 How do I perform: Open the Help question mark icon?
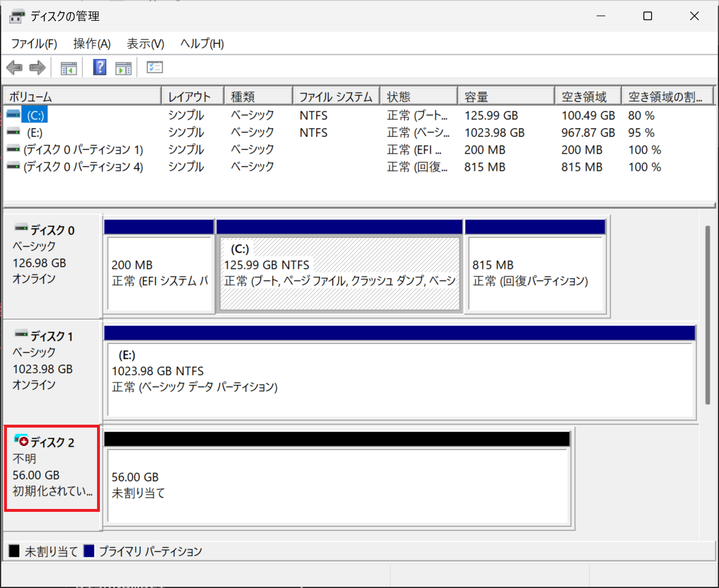click(x=100, y=68)
